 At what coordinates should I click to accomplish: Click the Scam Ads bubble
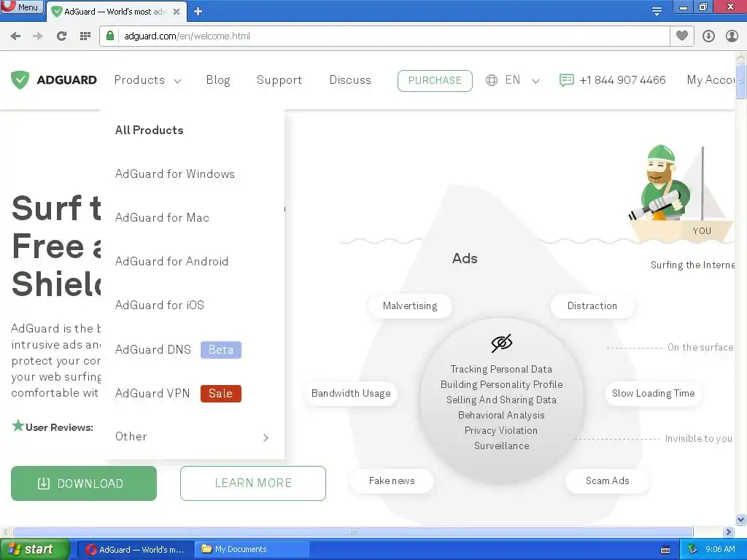pos(608,481)
